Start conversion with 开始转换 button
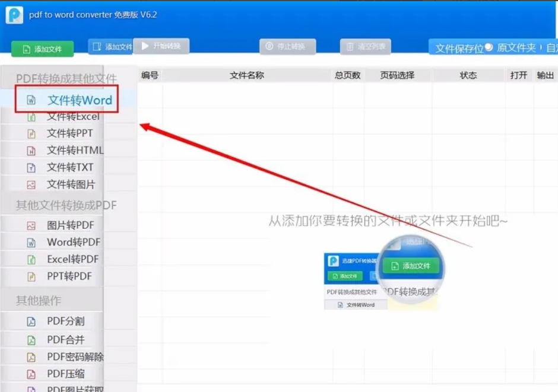Viewport: 558px width, 392px height. pos(161,46)
